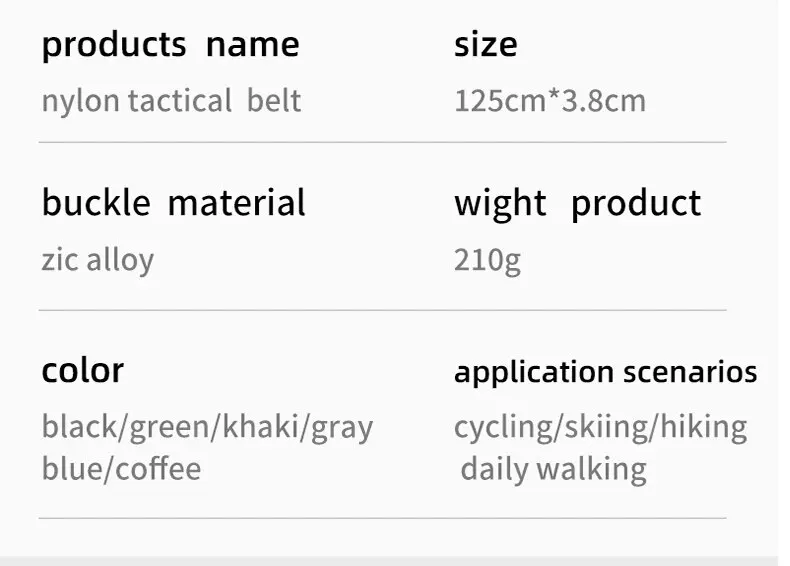The image size is (790, 566).
Task: Click the 'daily walking' text
Action: 553,470
